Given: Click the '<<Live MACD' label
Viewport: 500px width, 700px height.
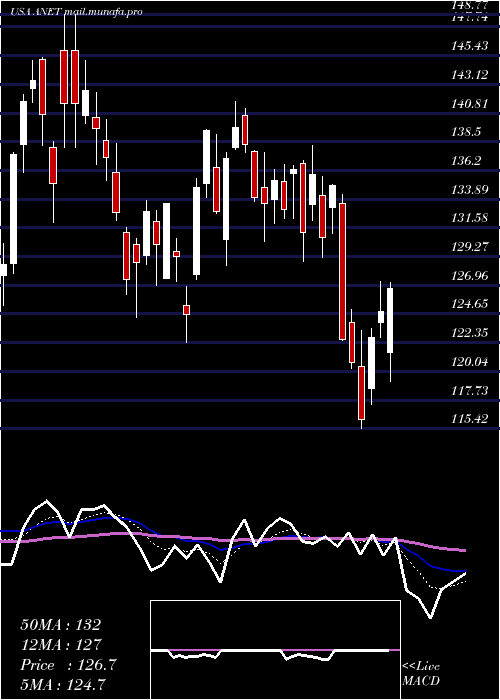Looking at the screenshot, I should click(421, 674).
